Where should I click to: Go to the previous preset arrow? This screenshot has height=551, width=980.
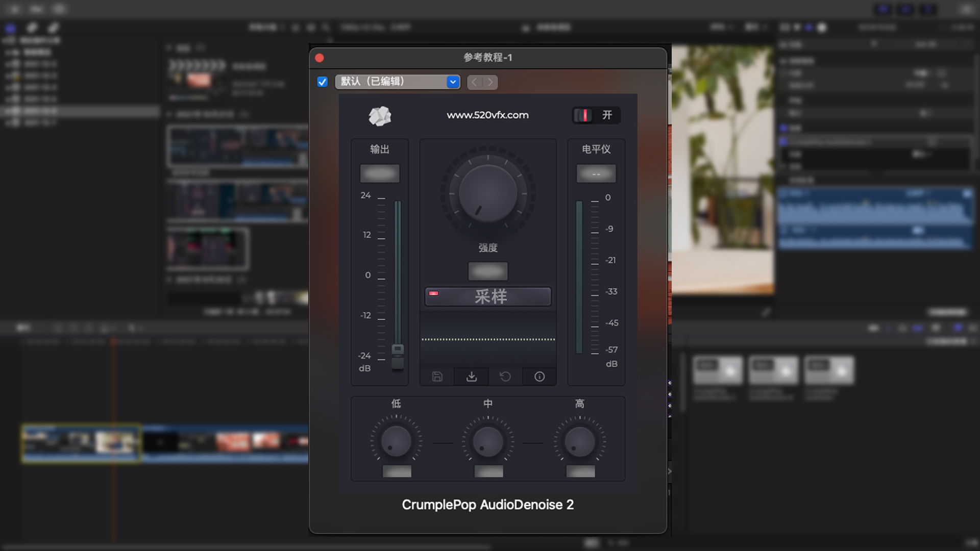coord(475,82)
